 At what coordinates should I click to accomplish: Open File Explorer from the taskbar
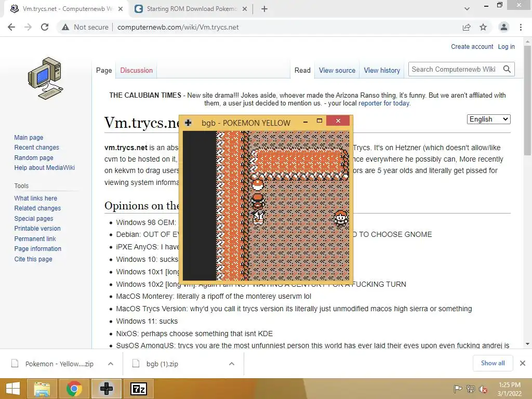tap(42, 389)
